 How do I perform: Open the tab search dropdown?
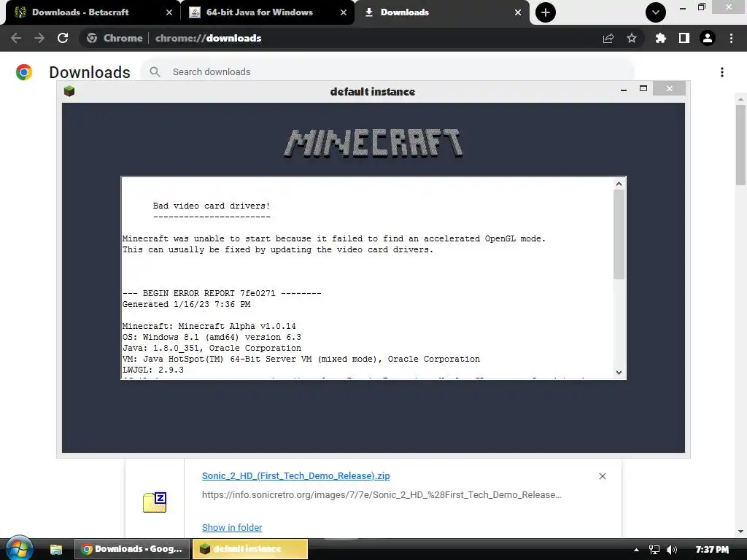656,12
